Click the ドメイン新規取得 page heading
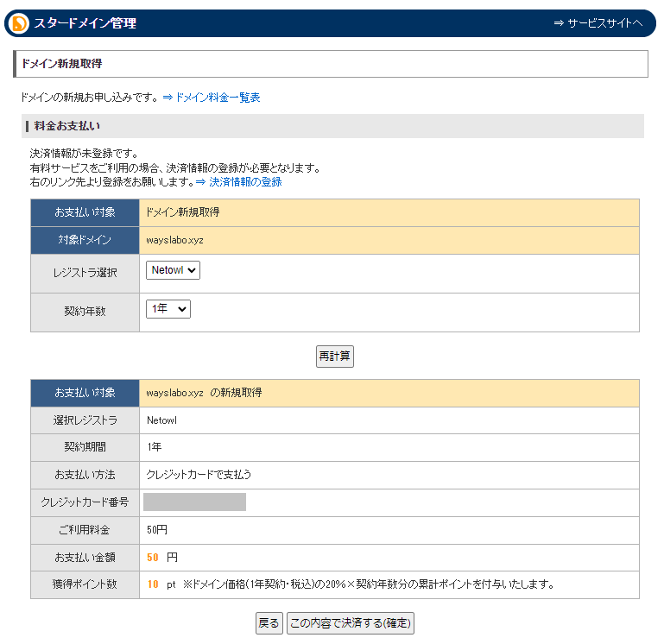The height and width of the screenshot is (644, 664). (62, 64)
